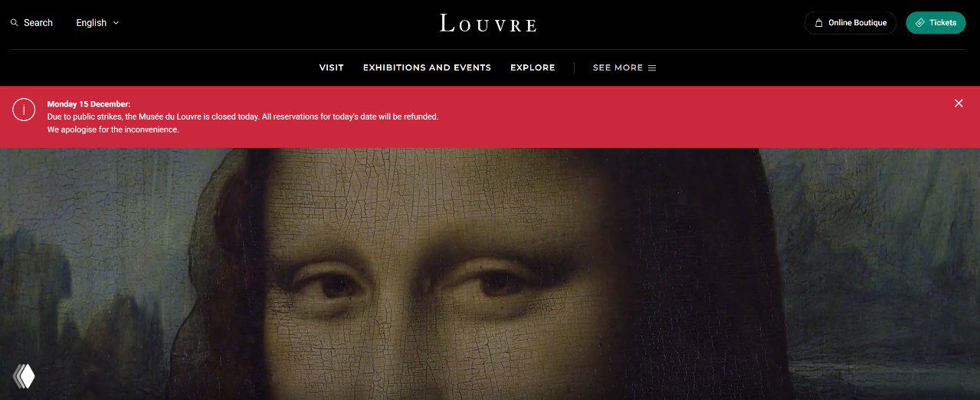980x400 pixels.
Task: Click the Monday 15 December alert heading
Action: [x=89, y=103]
